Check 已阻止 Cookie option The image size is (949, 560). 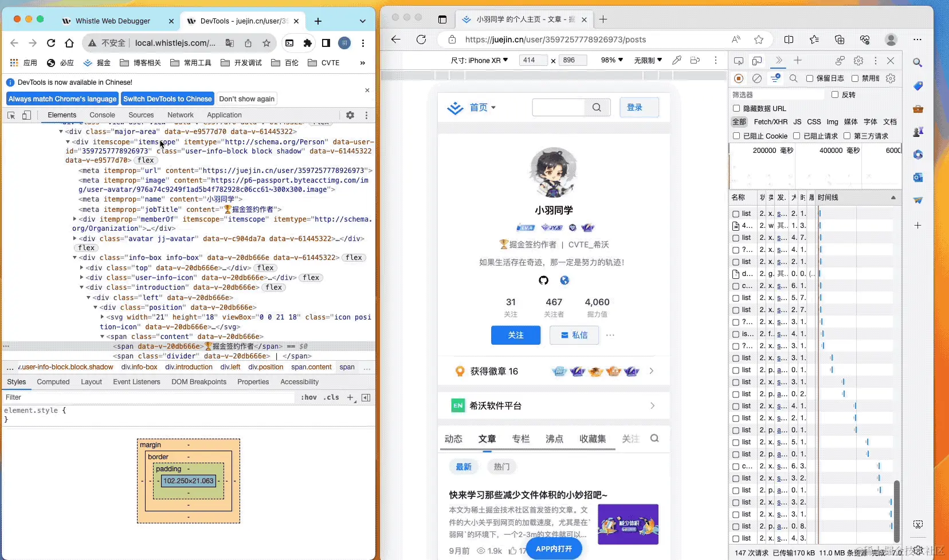point(736,136)
